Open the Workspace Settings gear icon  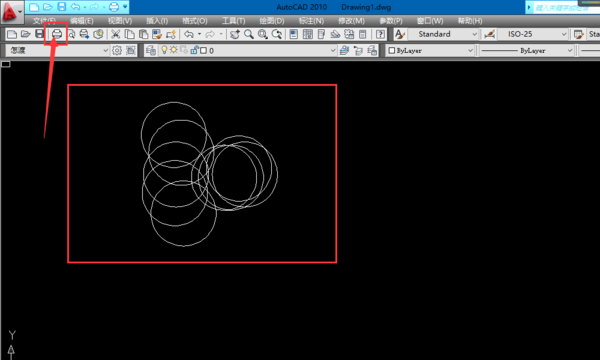[x=117, y=50]
